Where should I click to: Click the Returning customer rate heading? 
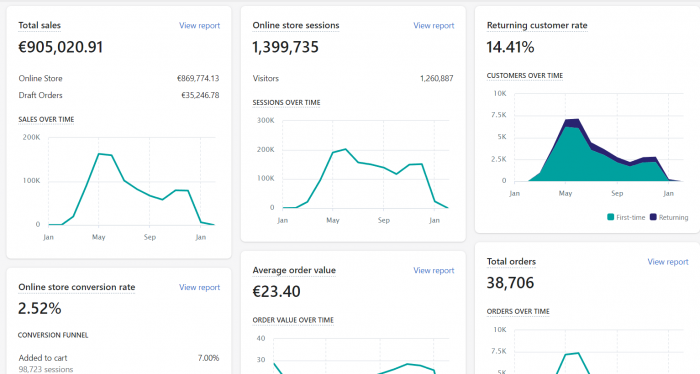[537, 25]
